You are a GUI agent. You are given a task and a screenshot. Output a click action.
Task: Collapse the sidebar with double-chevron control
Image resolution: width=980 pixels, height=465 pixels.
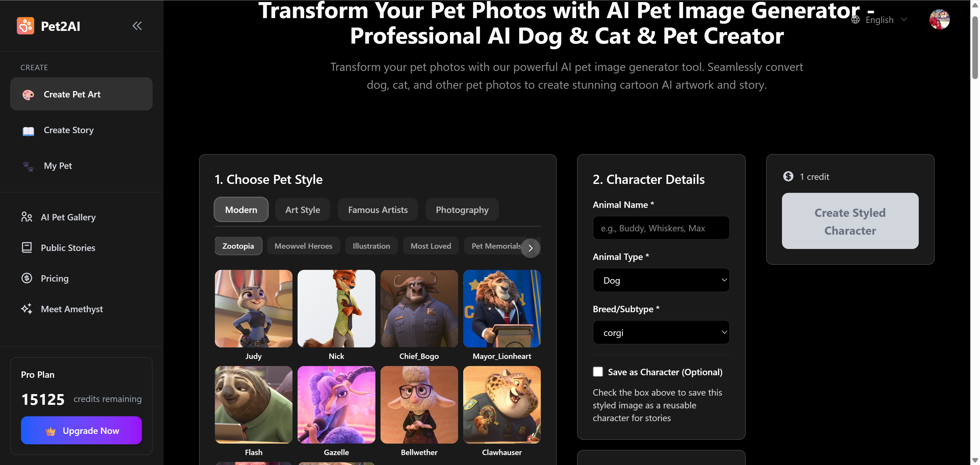point(137,26)
